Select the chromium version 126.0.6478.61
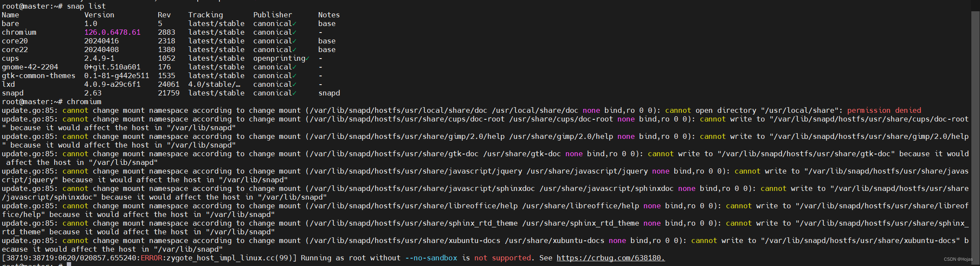This screenshot has height=266, width=980. click(x=112, y=33)
